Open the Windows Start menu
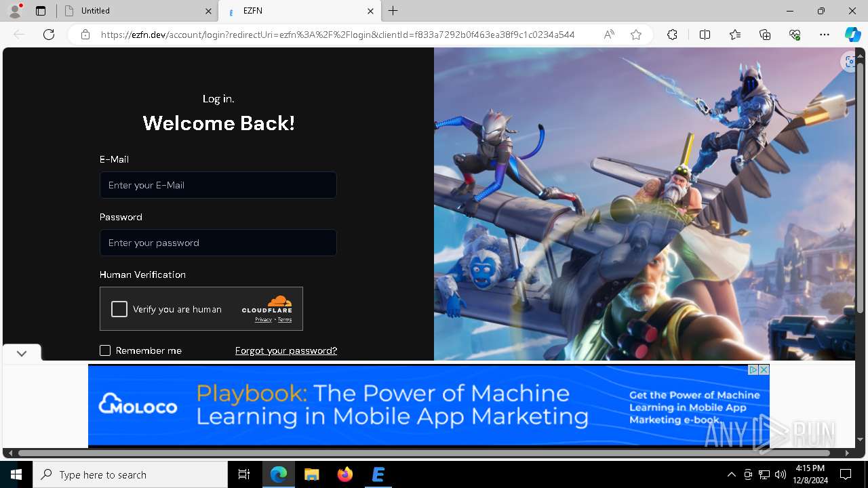Image resolution: width=868 pixels, height=488 pixels. click(16, 474)
